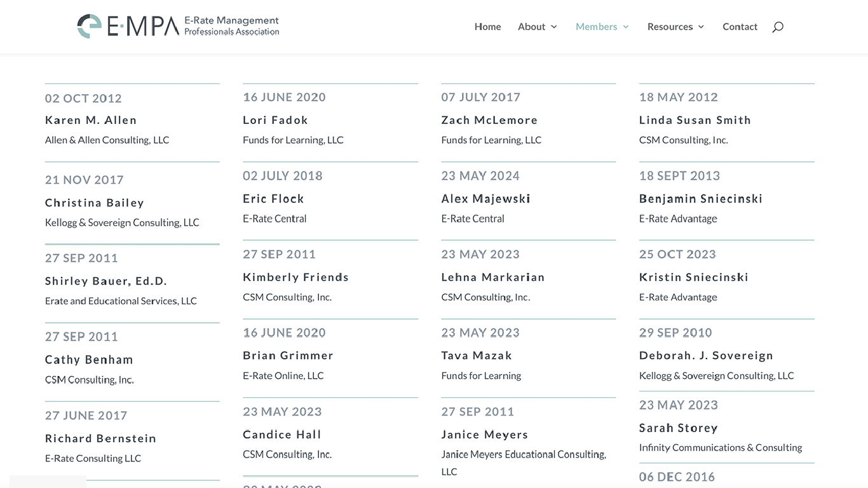Select member Lehna Markarian
Image resolution: width=868 pixels, height=488 pixels.
click(493, 277)
